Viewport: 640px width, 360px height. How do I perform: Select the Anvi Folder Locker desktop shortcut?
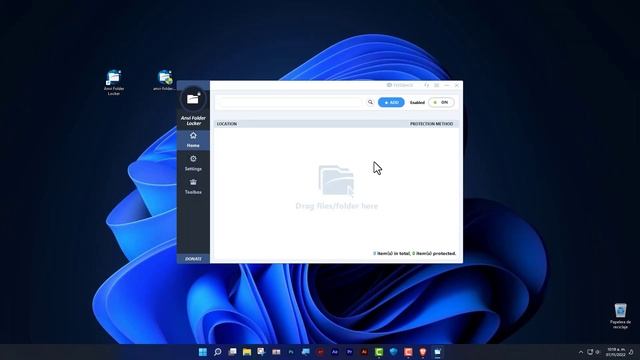114,82
